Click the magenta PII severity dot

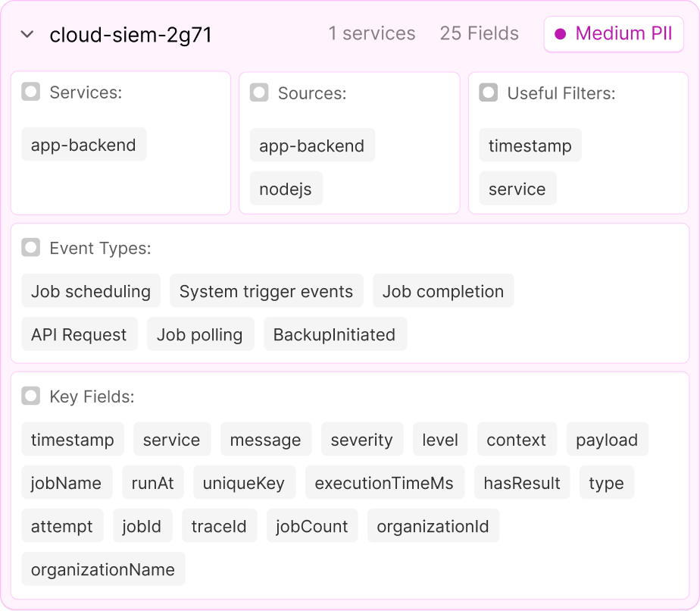pos(561,34)
